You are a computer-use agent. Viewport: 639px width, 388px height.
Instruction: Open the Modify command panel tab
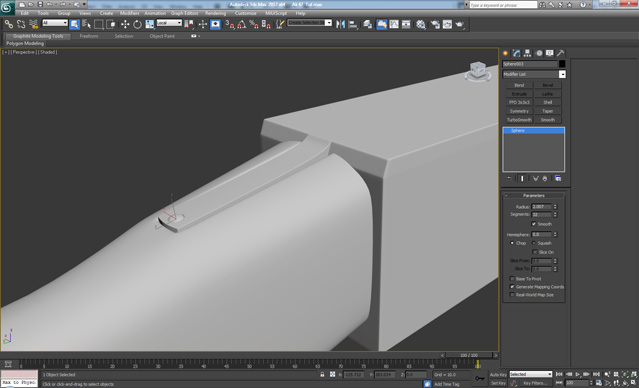(x=516, y=53)
